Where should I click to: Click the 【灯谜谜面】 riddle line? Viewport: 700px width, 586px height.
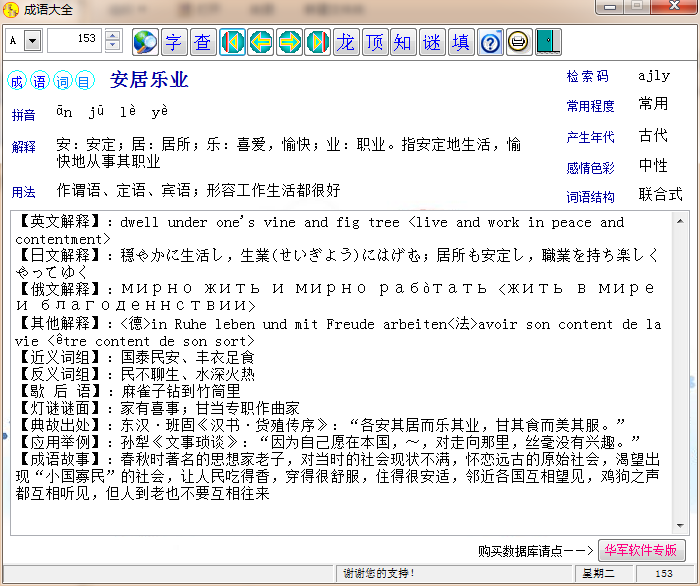[157, 408]
